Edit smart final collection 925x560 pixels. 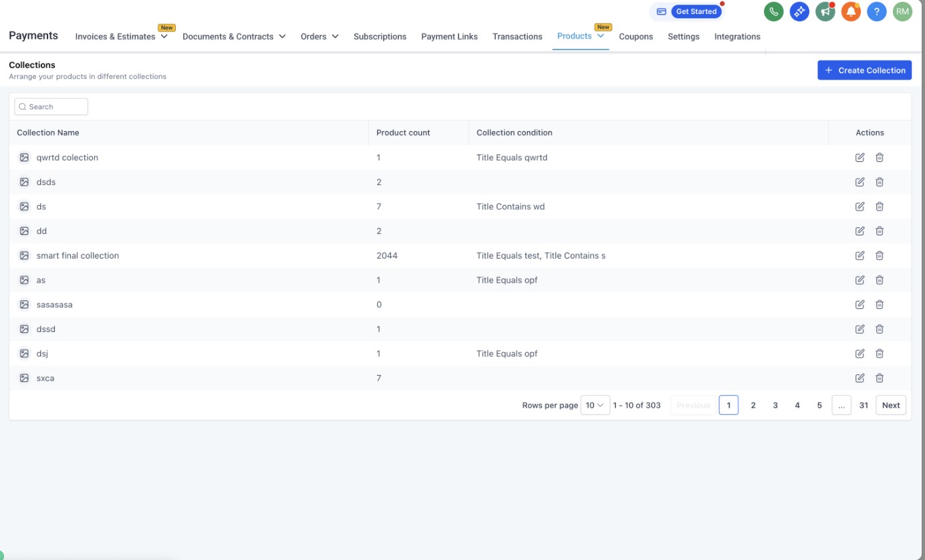point(860,255)
